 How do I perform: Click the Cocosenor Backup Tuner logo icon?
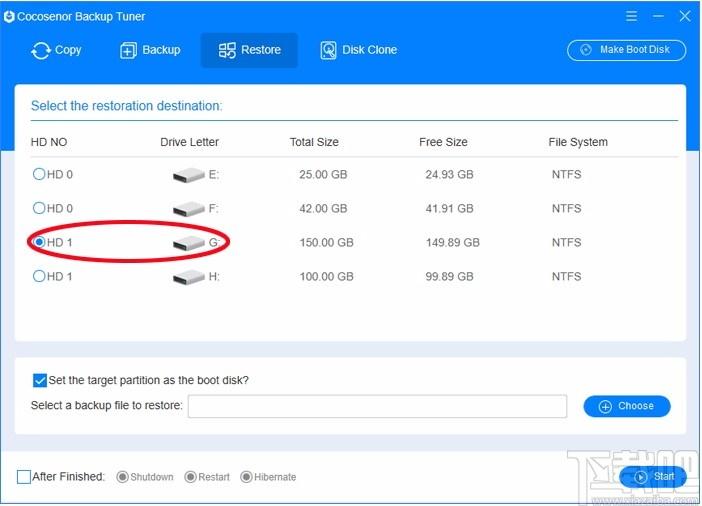[x=9, y=17]
